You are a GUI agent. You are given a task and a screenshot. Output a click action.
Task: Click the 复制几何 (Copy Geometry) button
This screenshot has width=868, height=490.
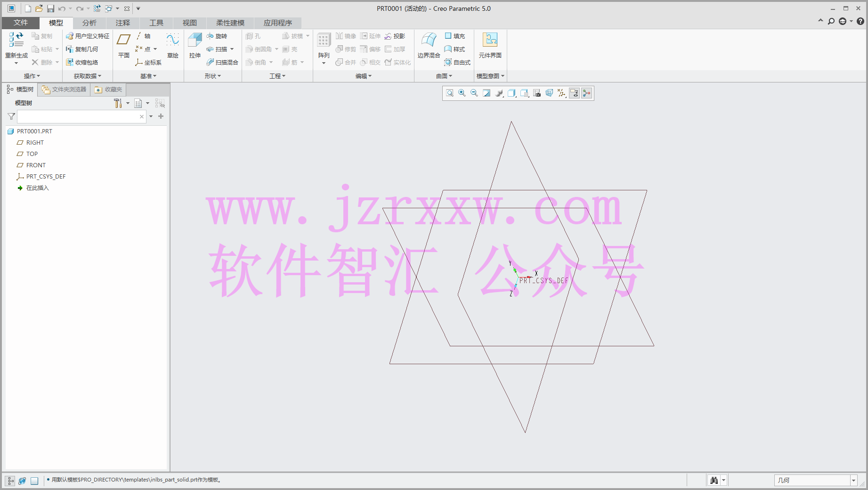click(82, 49)
